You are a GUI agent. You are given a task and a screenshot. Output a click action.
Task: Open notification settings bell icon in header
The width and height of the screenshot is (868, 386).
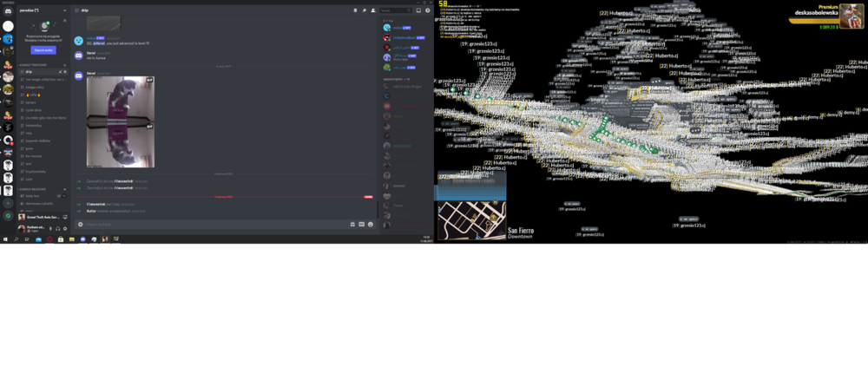355,10
